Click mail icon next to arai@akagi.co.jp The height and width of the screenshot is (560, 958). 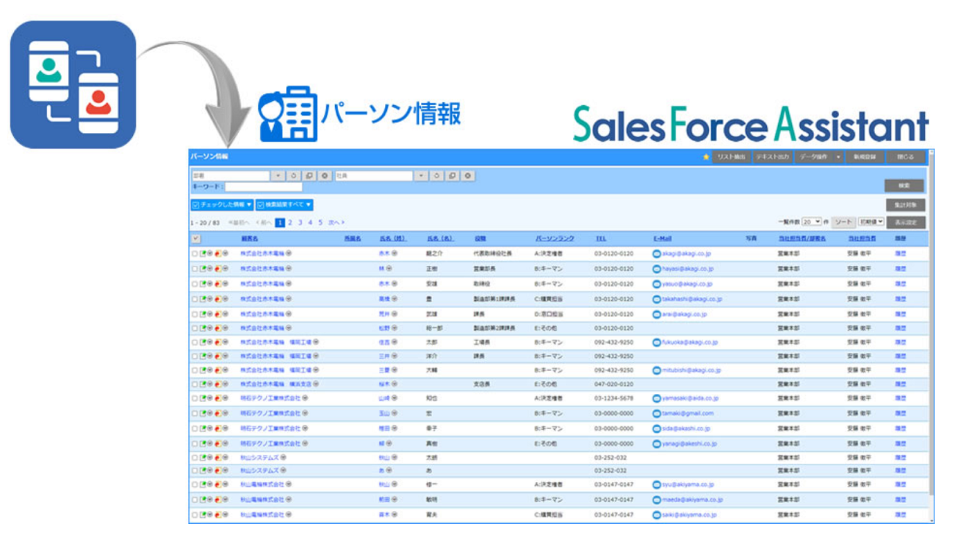[x=656, y=314]
